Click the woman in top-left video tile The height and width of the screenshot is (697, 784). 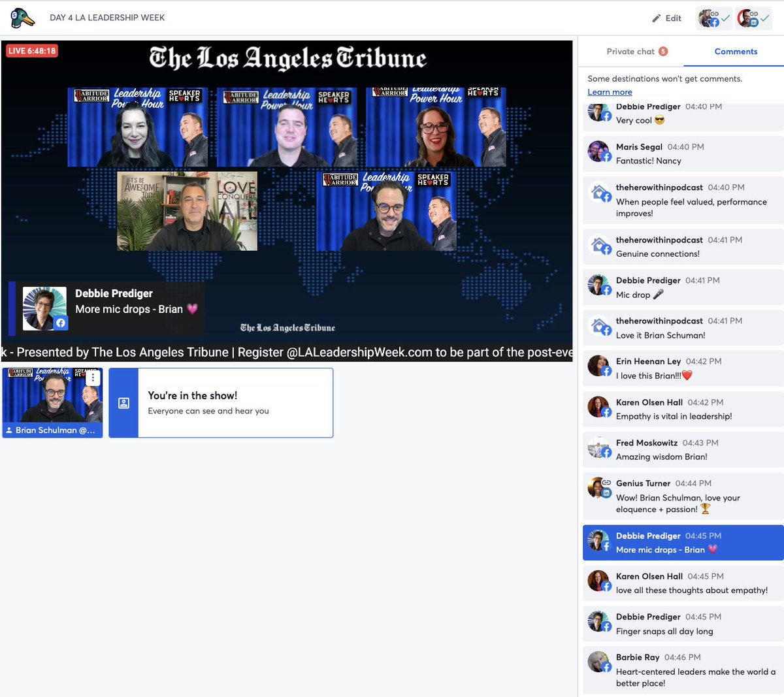coord(138,127)
